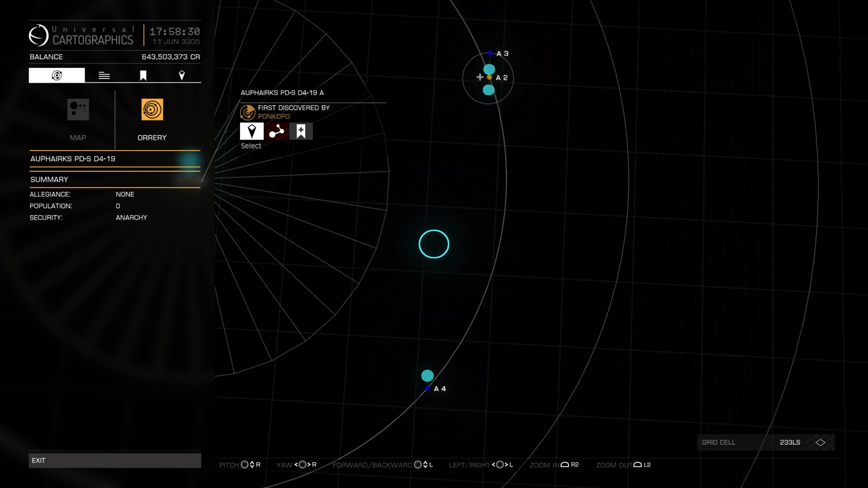Select the teal planet above A 2

tap(489, 70)
